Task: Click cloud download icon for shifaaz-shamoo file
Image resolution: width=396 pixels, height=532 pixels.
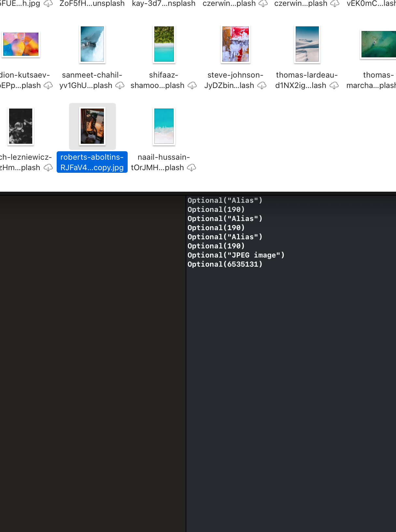Action: tap(192, 86)
